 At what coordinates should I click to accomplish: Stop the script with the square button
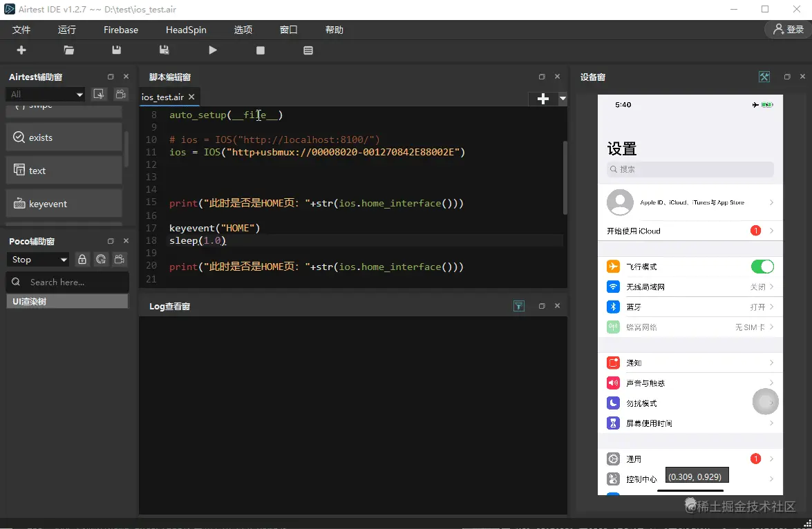[x=261, y=50]
